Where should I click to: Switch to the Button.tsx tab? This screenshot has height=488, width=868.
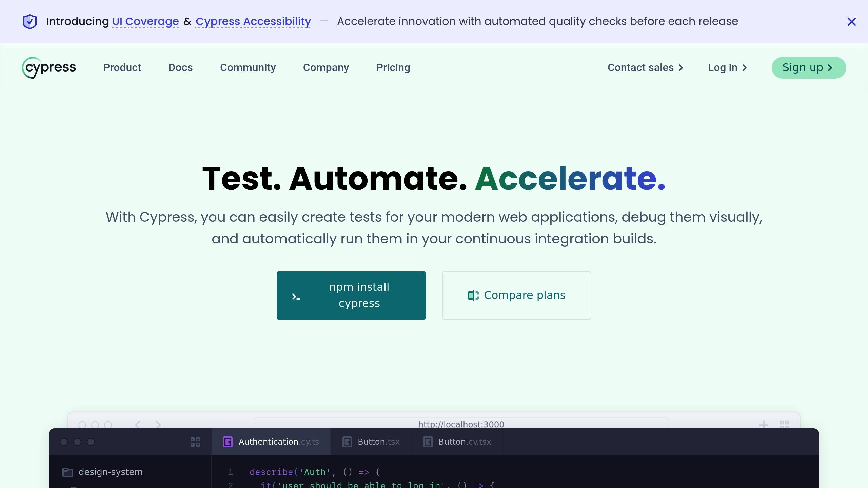point(371,442)
